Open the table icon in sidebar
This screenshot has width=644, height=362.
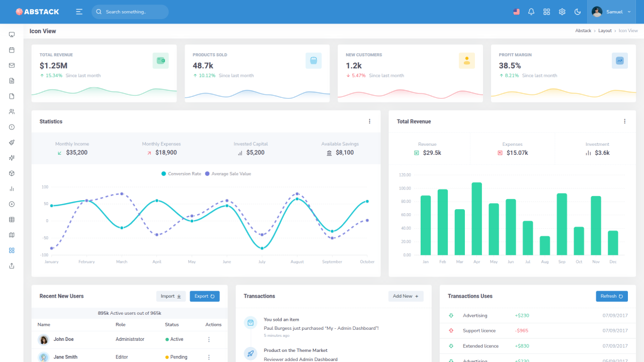[x=12, y=220]
